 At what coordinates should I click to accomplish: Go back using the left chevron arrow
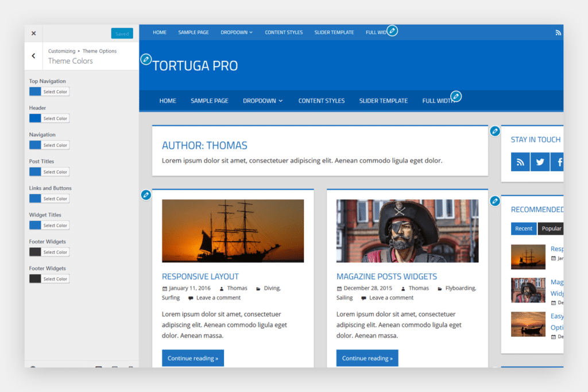point(33,56)
